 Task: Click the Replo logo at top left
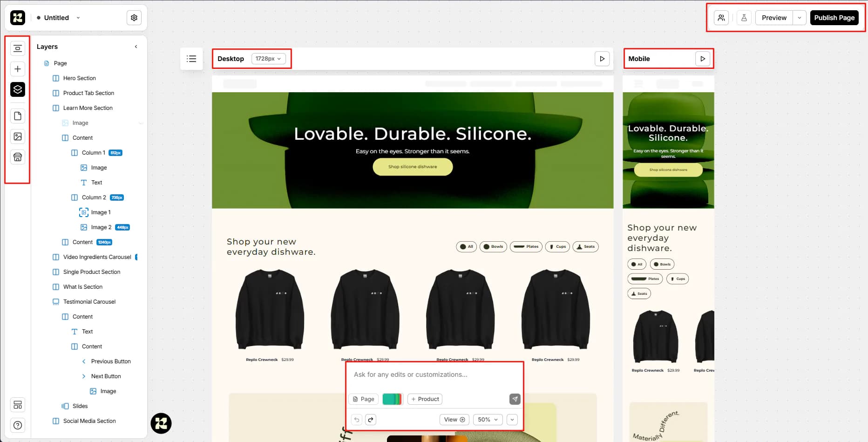(18, 18)
